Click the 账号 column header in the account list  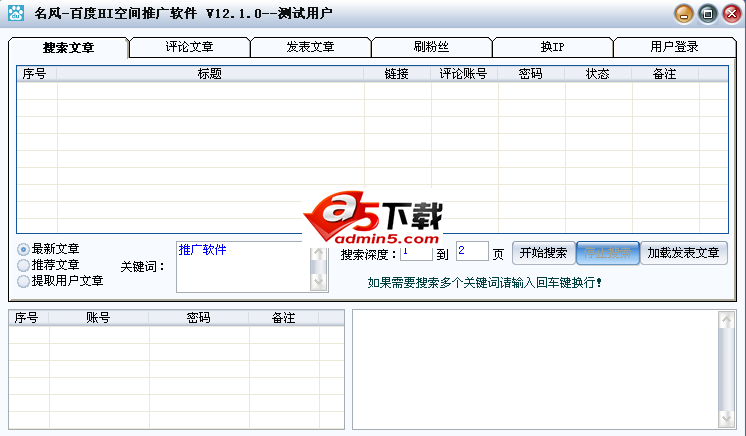(x=98, y=317)
